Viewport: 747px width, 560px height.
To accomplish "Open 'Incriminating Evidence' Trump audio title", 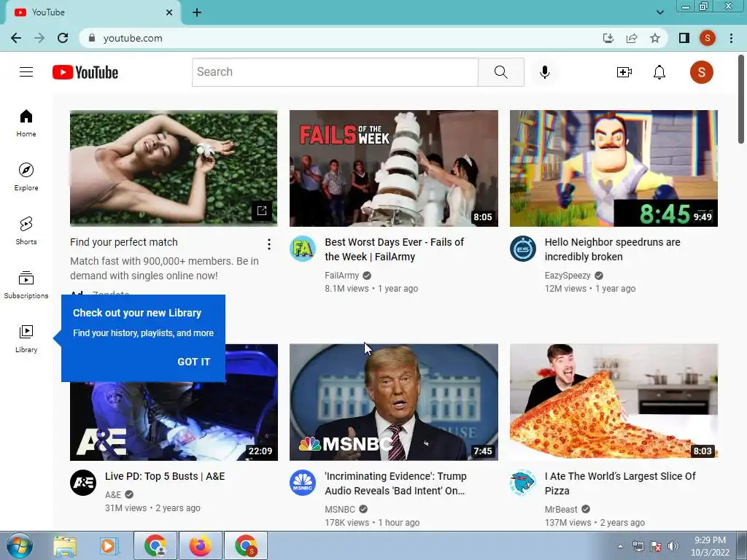I will point(395,483).
